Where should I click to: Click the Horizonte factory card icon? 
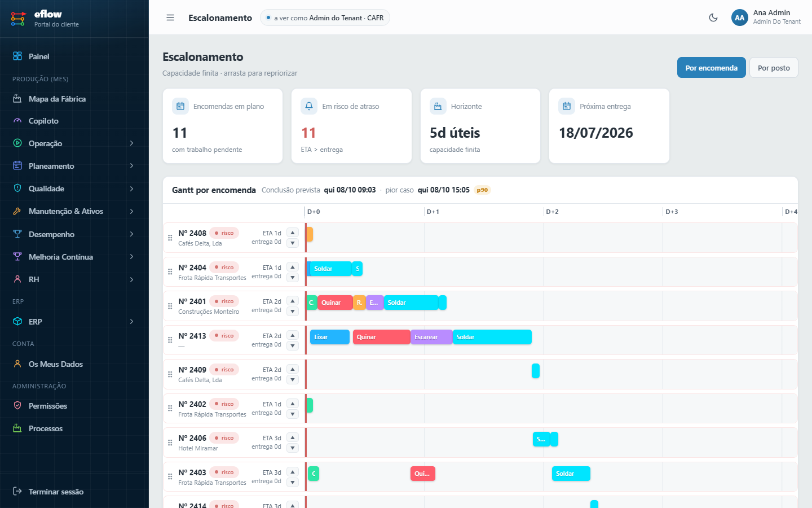pyautogui.click(x=438, y=106)
